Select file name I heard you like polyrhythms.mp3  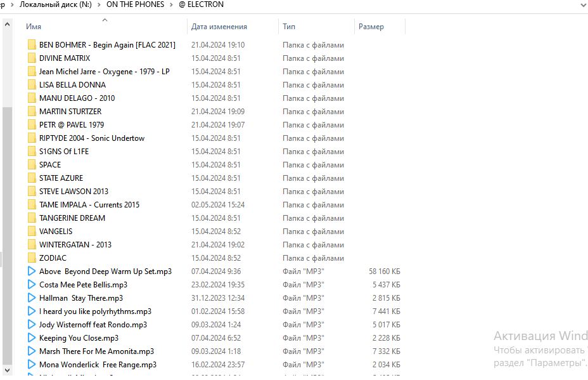[x=95, y=311]
